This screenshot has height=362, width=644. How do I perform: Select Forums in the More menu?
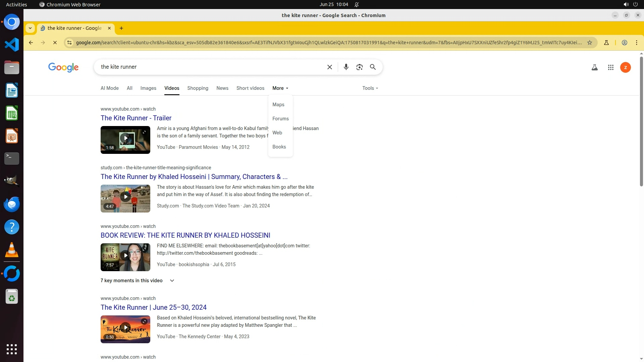(280, 119)
